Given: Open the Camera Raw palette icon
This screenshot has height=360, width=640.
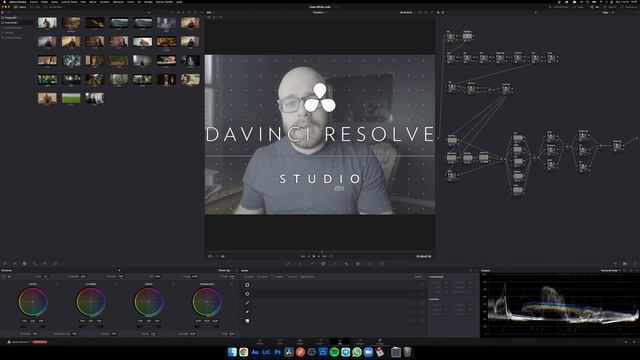Looking at the screenshot, I should (5, 264).
